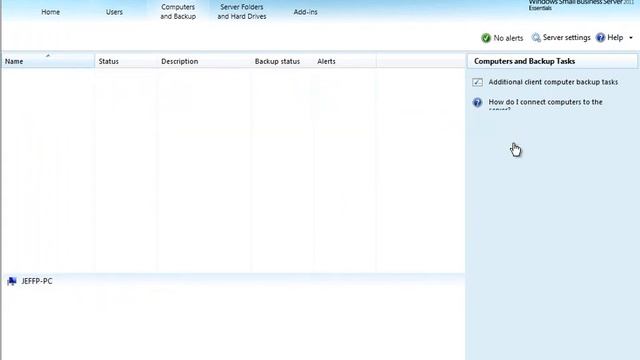640x360 pixels.
Task: Click the additional backup tasks icon
Action: (477, 82)
